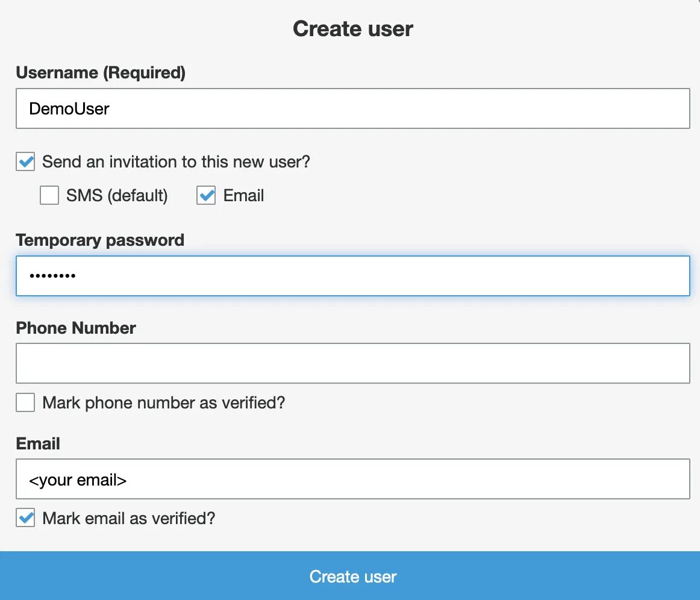This screenshot has width=700, height=600.
Task: Uncheck the mark email as verified box
Action: pos(25,518)
